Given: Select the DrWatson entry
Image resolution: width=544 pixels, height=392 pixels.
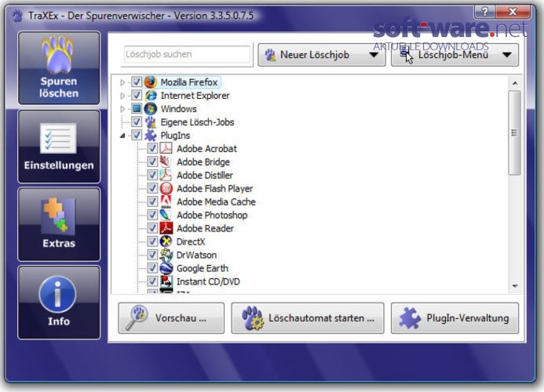Looking at the screenshot, I should (197, 255).
